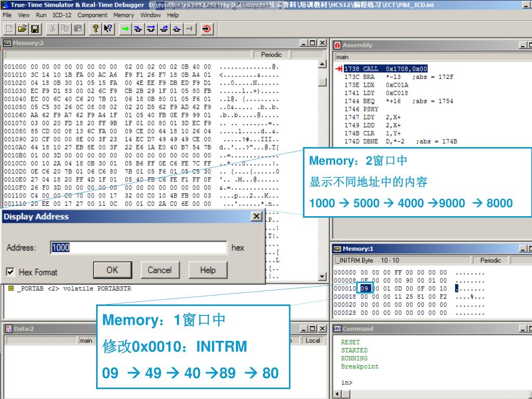Click memory row 001000 in Memory:2
Viewport: 532px width, 399px height.
click(x=141, y=67)
